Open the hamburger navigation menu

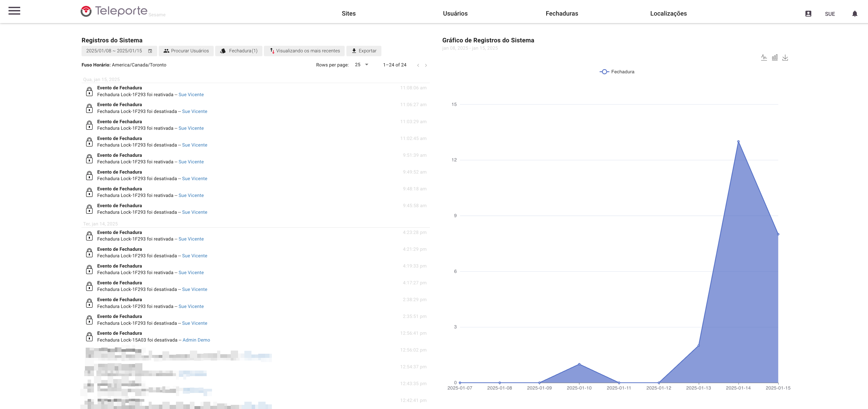[x=14, y=11]
